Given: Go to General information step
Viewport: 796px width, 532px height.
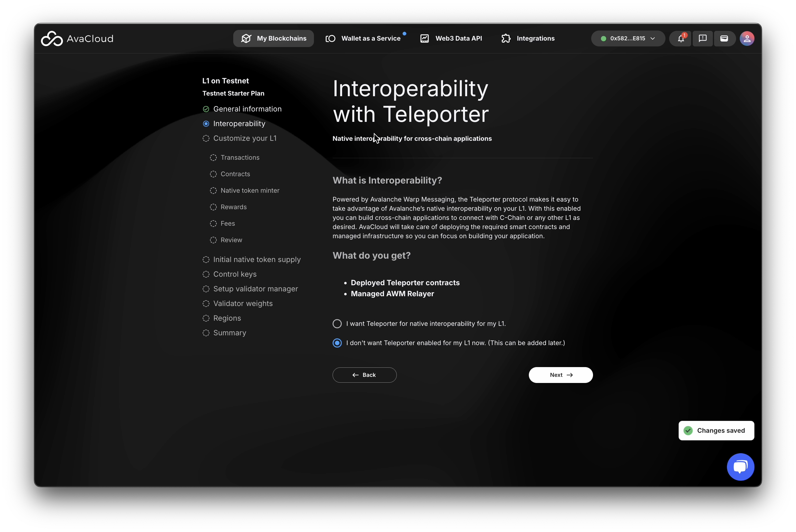Looking at the screenshot, I should [x=247, y=109].
